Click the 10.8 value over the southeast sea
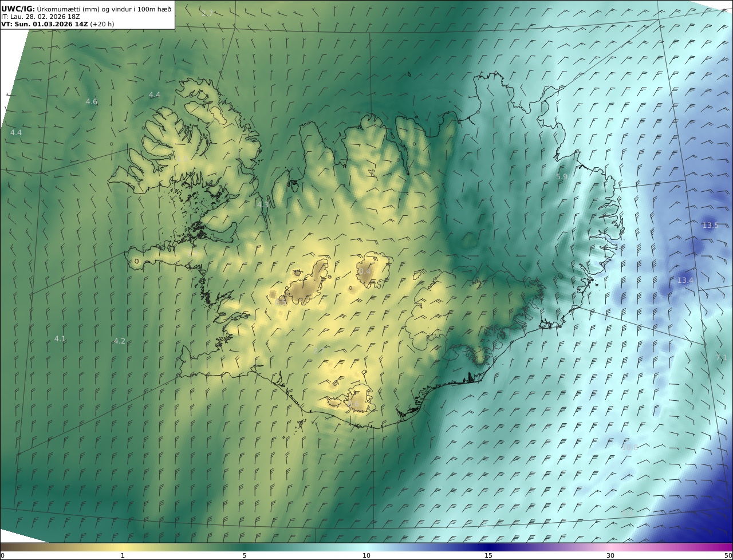Screen dimensions: 733x560 630,447
